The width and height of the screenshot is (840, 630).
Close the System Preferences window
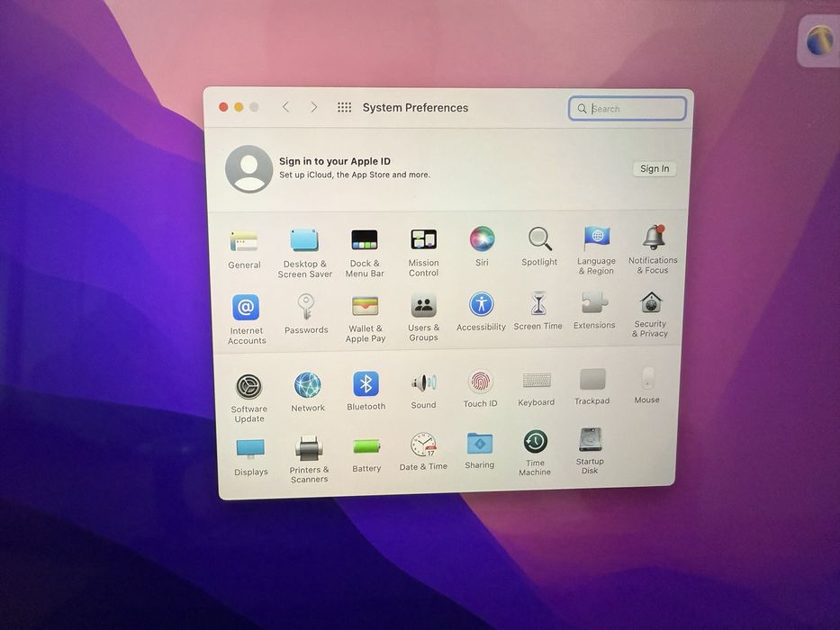pyautogui.click(x=223, y=107)
